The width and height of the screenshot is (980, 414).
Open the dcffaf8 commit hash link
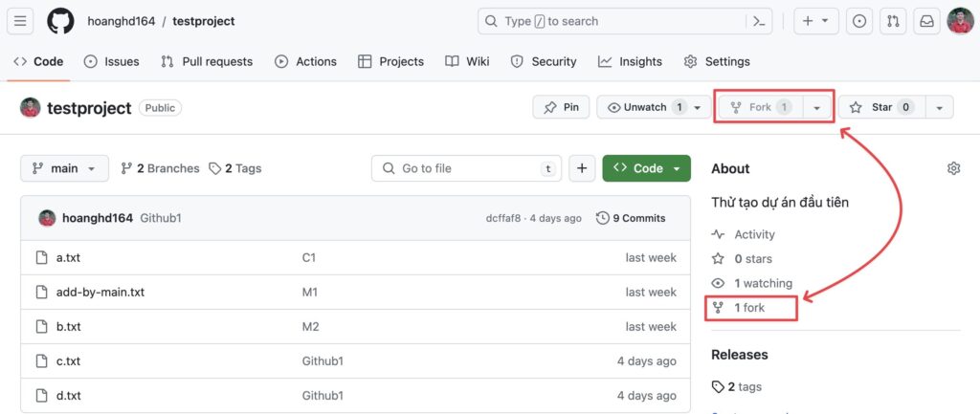503,218
